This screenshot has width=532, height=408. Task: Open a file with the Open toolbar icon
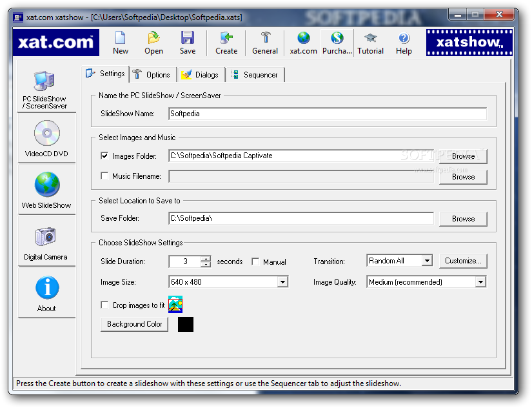click(x=153, y=38)
